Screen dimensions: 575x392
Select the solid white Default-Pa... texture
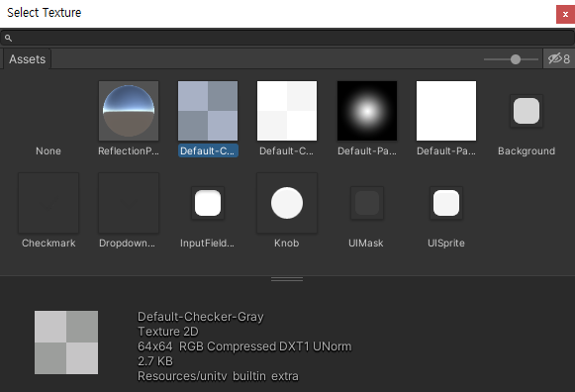pyautogui.click(x=446, y=111)
